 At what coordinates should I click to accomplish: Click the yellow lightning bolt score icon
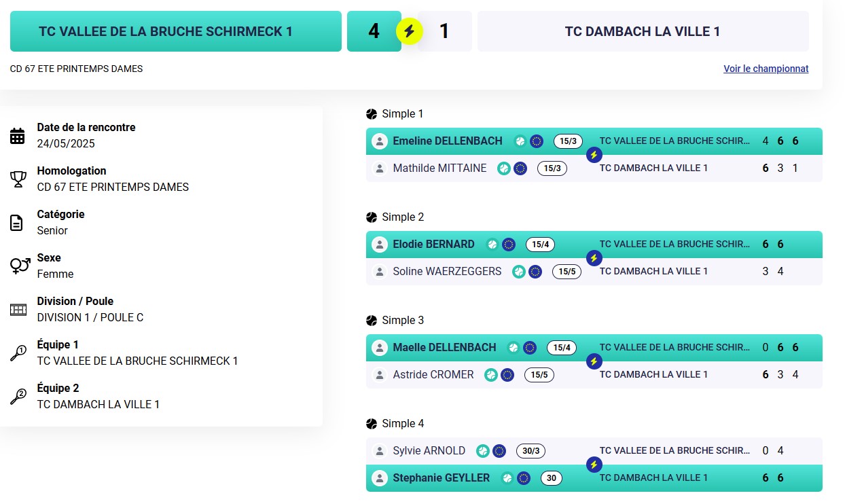pyautogui.click(x=410, y=31)
